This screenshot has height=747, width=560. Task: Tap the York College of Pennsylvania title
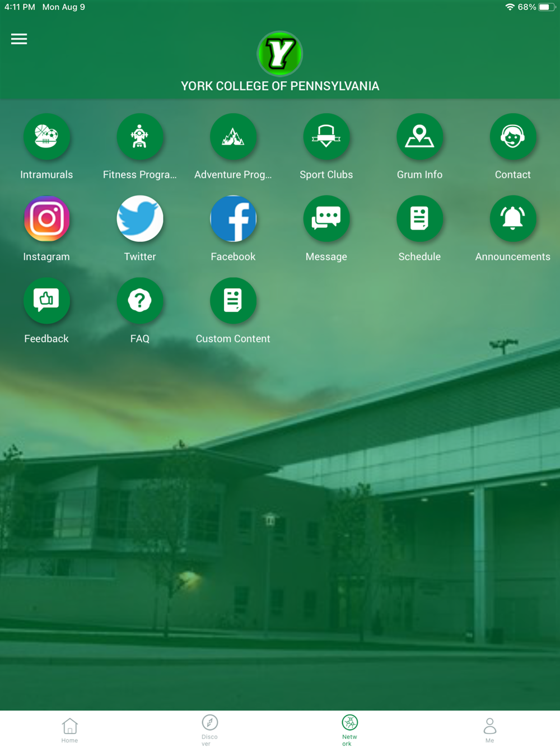[x=280, y=86]
